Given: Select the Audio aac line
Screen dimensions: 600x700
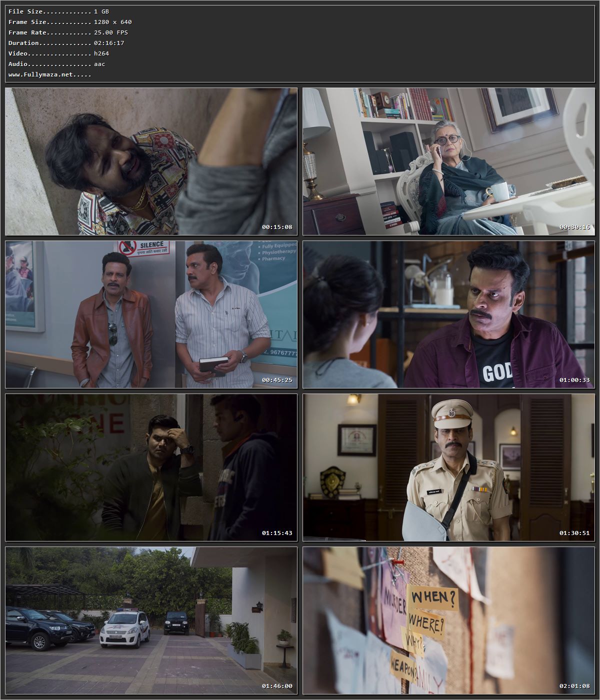Looking at the screenshot, I should tap(56, 64).
